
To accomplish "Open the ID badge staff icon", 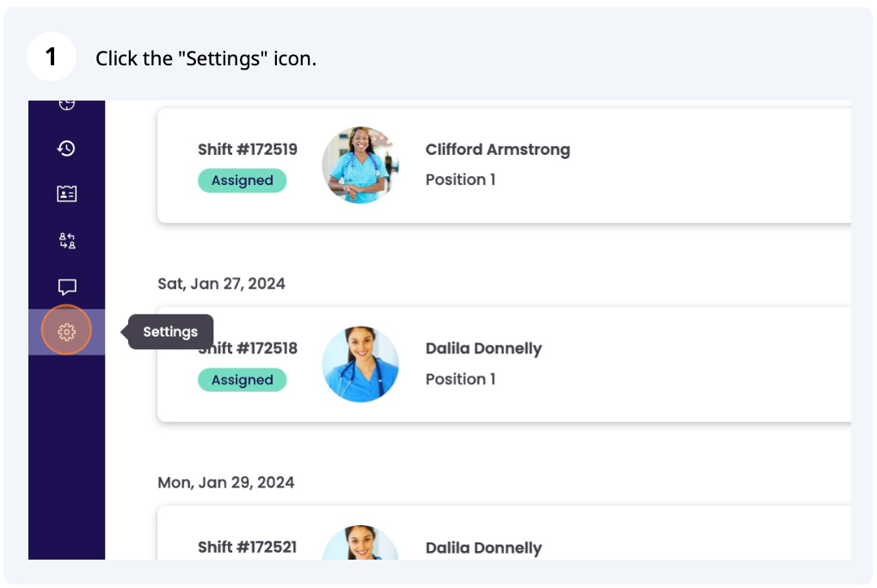I will (x=66, y=193).
